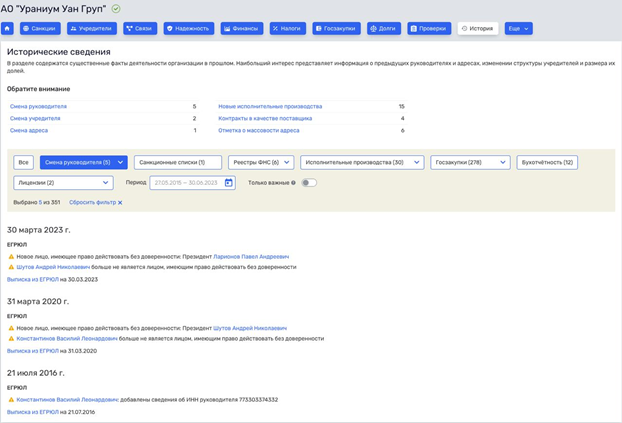Click the info icon next to Только важные
Screen dimensions: 622x423
(293, 183)
